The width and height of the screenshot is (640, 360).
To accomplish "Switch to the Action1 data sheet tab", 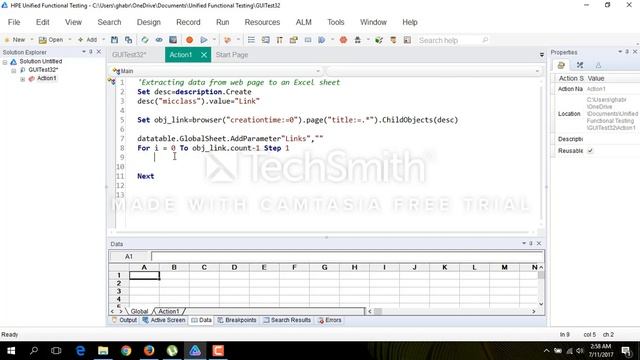I will (x=169, y=311).
